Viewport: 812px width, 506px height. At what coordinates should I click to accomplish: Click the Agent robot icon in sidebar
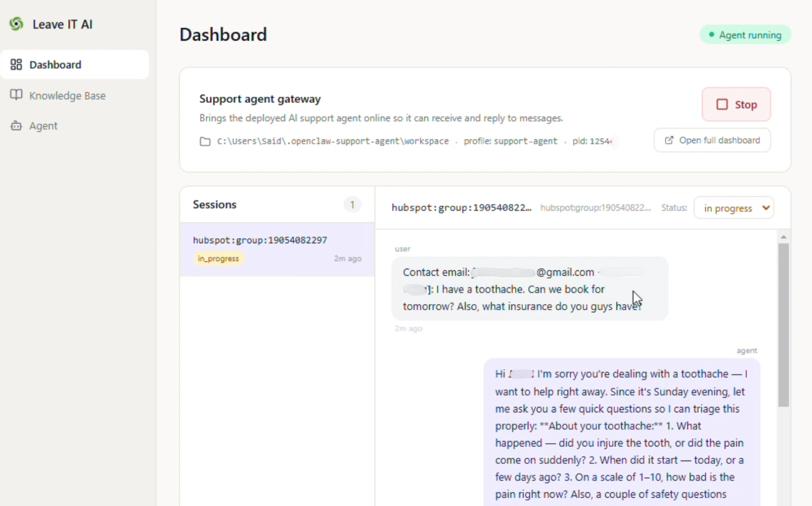coord(16,126)
